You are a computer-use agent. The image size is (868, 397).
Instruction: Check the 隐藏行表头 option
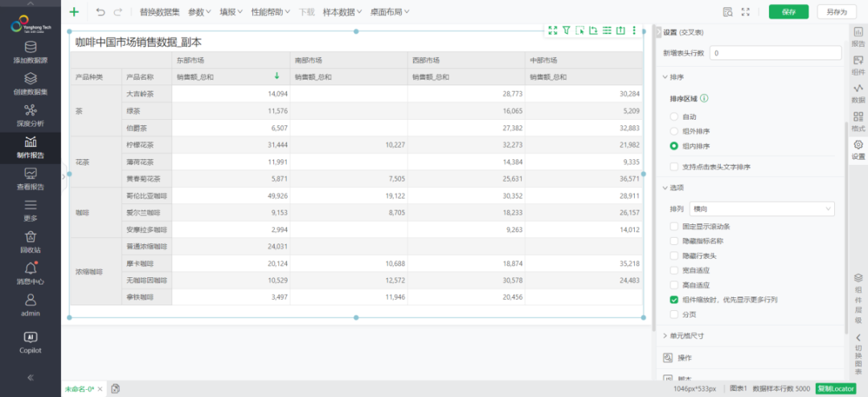click(x=674, y=256)
